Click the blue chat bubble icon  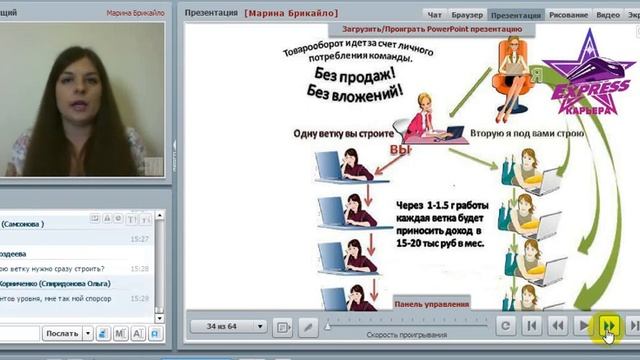coord(155,333)
